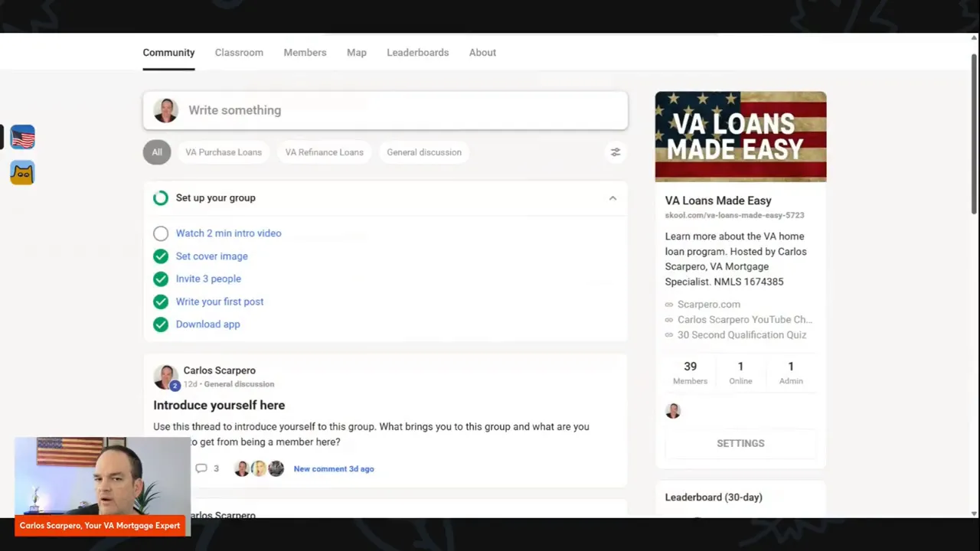Click the link icon beside Carlos Scarpero YouTube Ch

pyautogui.click(x=668, y=319)
